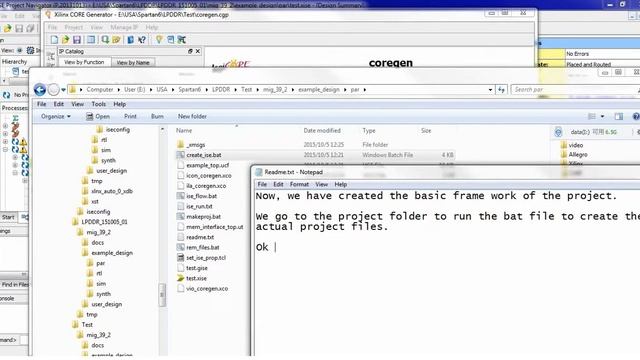Click the lightbulb icon in CORE Generator toolbar
Viewport: 640px width, 360px height.
coord(159,40)
